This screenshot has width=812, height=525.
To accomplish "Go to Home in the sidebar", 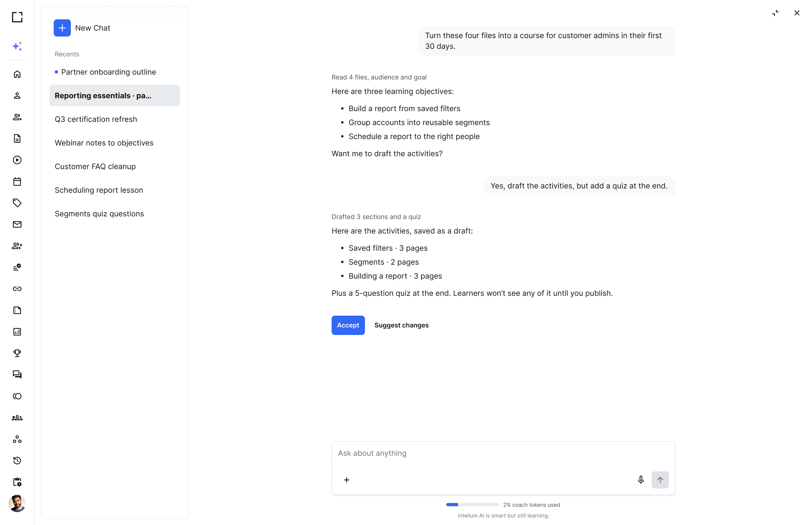I will 17,74.
